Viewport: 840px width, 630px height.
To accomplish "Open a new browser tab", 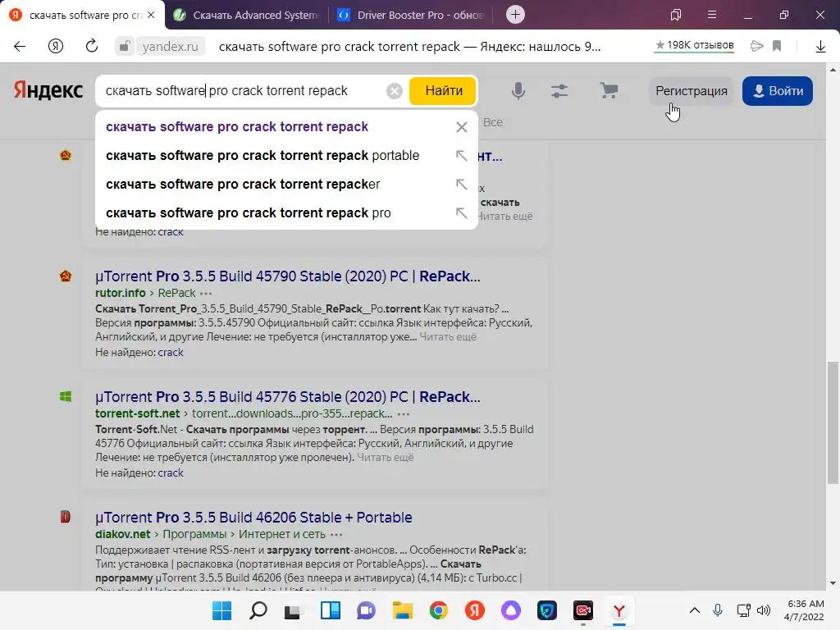I will click(x=515, y=15).
